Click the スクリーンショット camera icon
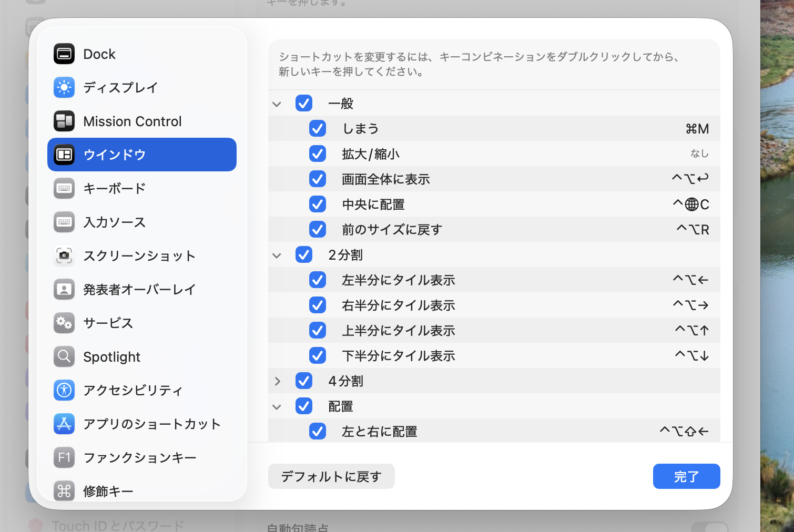Viewport: 794px width, 532px height. pos(64,256)
